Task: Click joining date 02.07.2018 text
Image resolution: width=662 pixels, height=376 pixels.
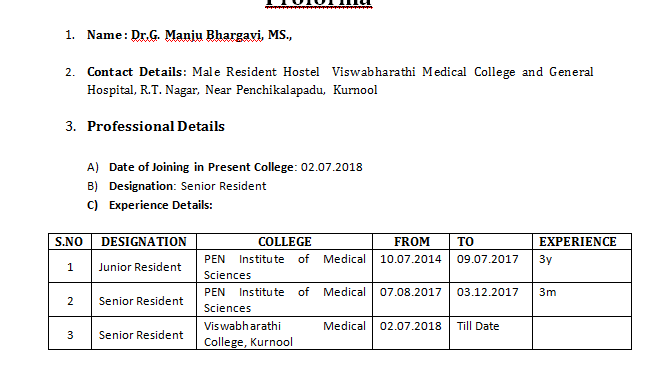Action: point(331,167)
